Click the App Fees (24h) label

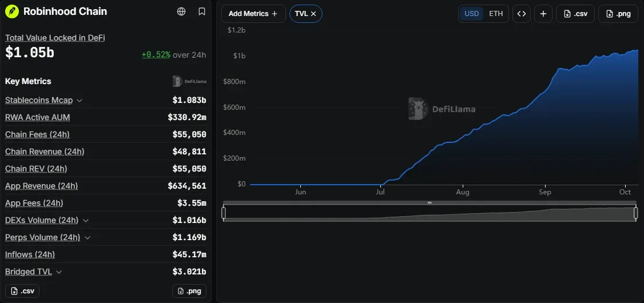tap(34, 203)
